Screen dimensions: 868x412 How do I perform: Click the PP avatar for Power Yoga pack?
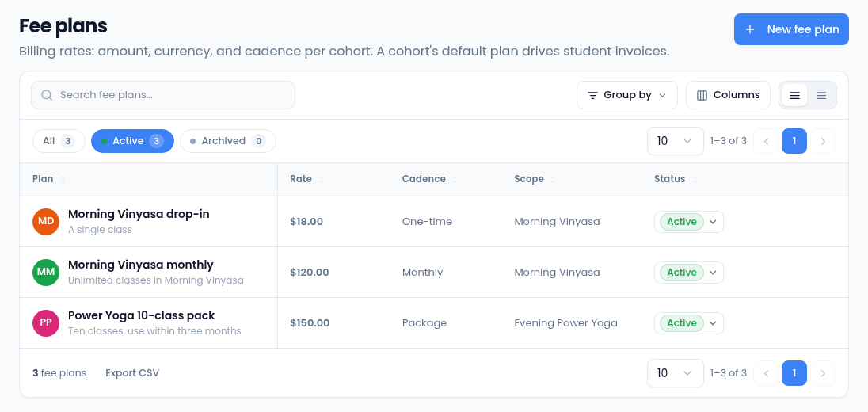click(x=46, y=323)
